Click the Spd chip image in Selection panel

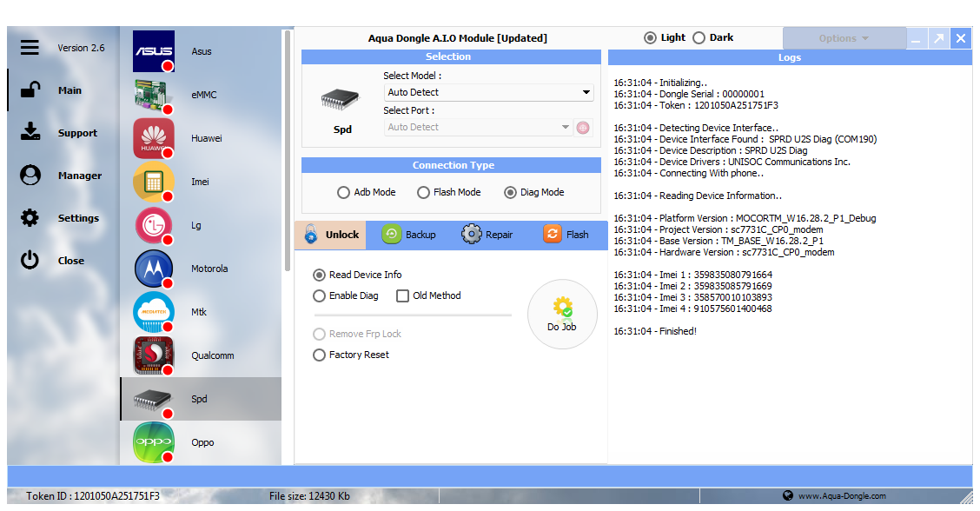[340, 100]
